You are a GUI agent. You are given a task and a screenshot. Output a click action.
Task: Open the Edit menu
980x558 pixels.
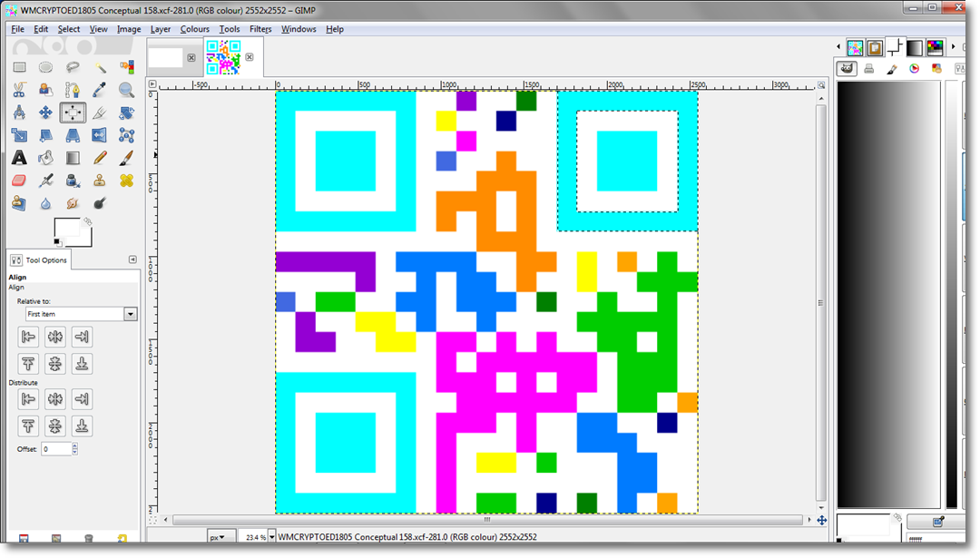click(x=41, y=29)
